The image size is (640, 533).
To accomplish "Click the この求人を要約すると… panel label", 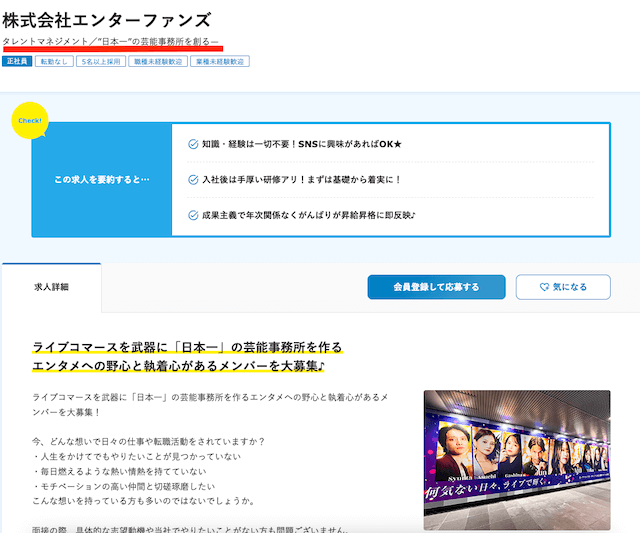I will pyautogui.click(x=102, y=180).
